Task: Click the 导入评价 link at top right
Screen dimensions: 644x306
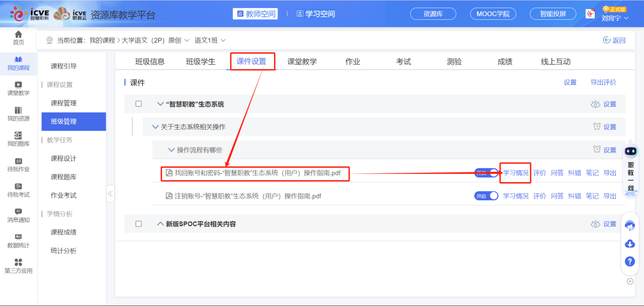Action: coord(603,82)
